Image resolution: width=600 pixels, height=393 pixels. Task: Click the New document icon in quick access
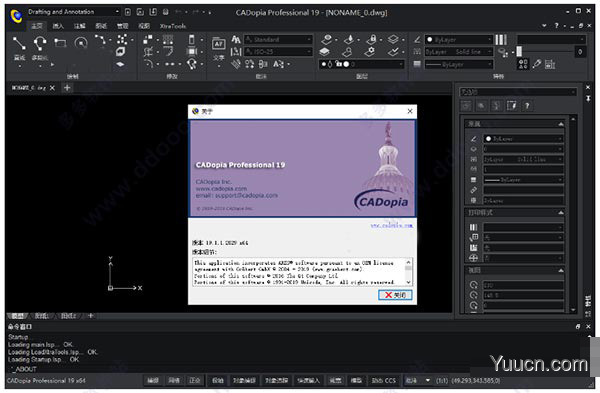point(128,12)
